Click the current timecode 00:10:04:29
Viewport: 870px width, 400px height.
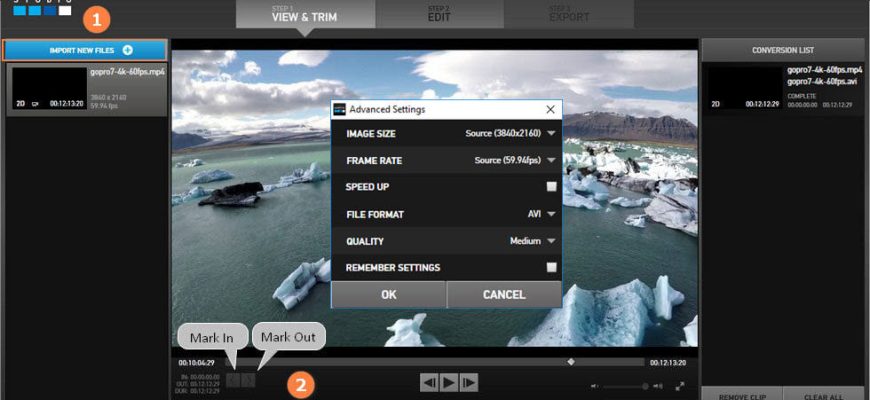196,363
